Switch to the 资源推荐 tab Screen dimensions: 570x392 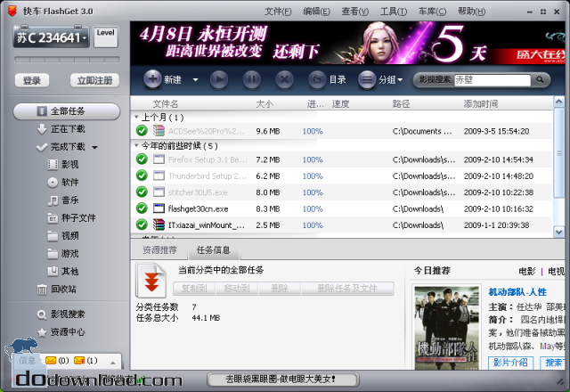click(159, 250)
